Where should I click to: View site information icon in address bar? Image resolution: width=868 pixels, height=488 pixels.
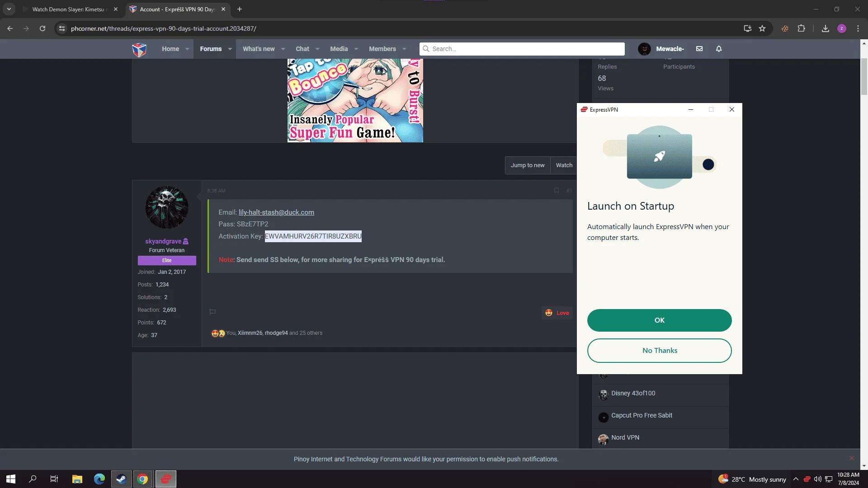point(62,28)
